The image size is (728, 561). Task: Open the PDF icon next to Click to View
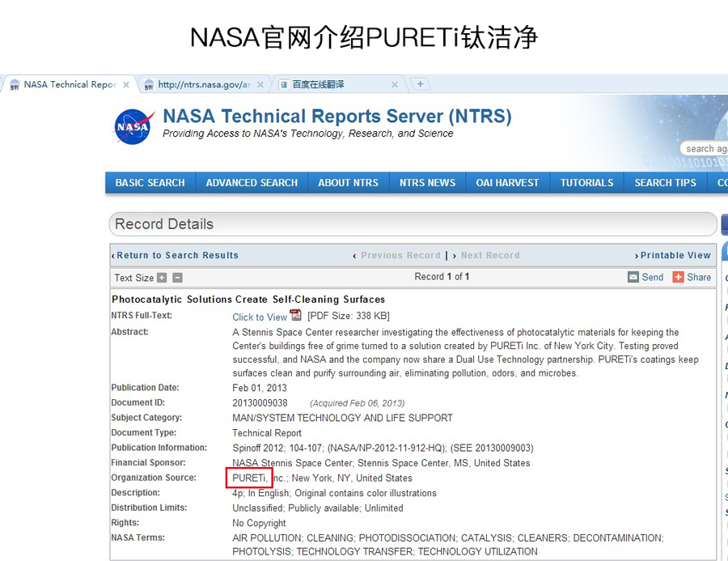[x=296, y=315]
